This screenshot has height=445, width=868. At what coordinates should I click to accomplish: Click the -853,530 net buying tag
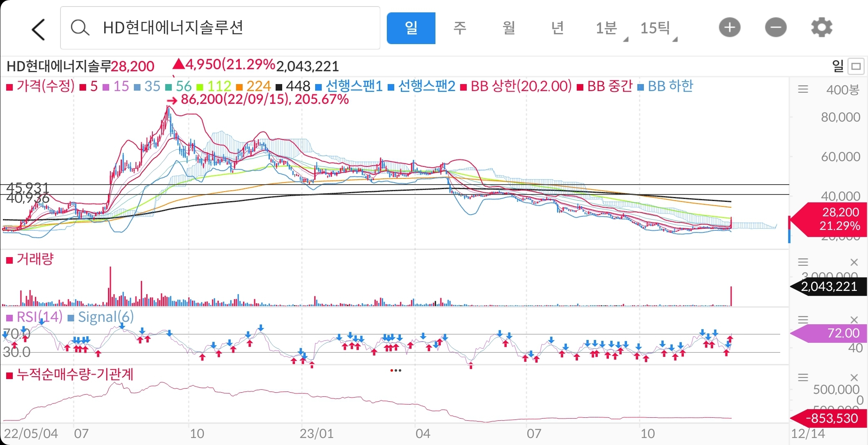829,418
